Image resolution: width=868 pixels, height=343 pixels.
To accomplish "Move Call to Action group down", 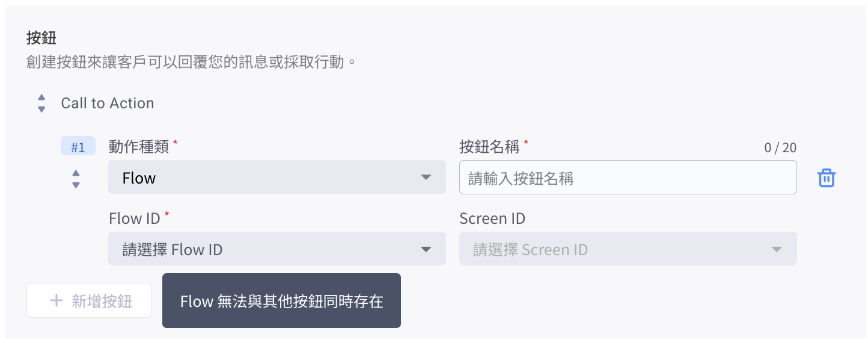I will click(41, 110).
